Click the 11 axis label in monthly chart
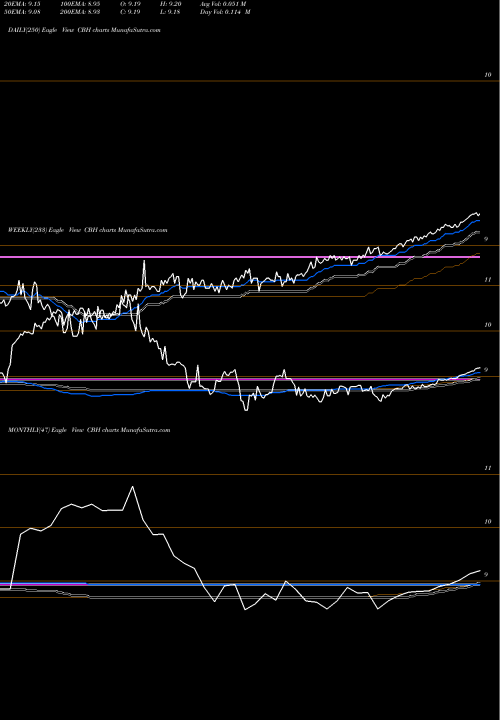500x720 pixels. pyautogui.click(x=488, y=468)
